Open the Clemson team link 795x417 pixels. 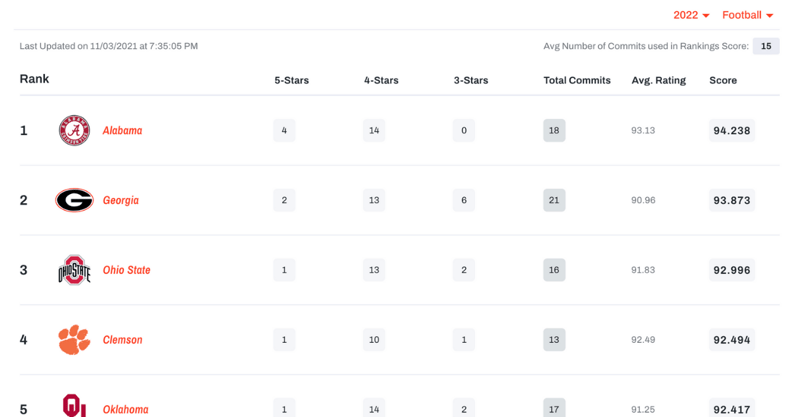(123, 340)
